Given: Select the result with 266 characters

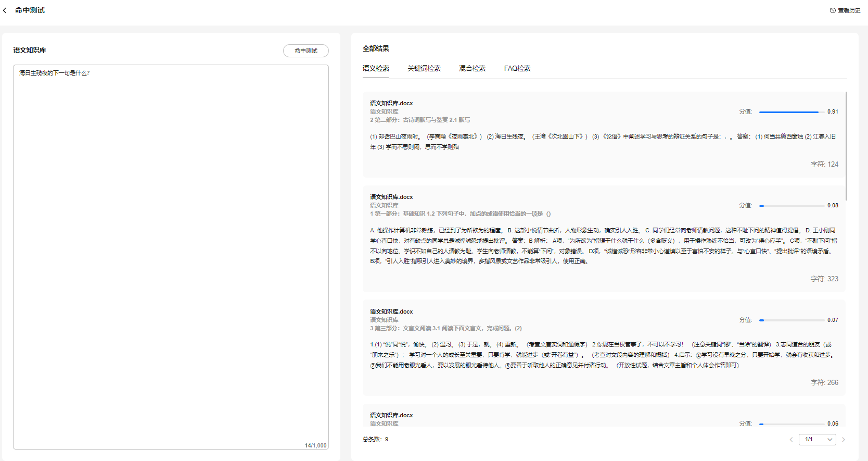Looking at the screenshot, I should click(x=604, y=355).
